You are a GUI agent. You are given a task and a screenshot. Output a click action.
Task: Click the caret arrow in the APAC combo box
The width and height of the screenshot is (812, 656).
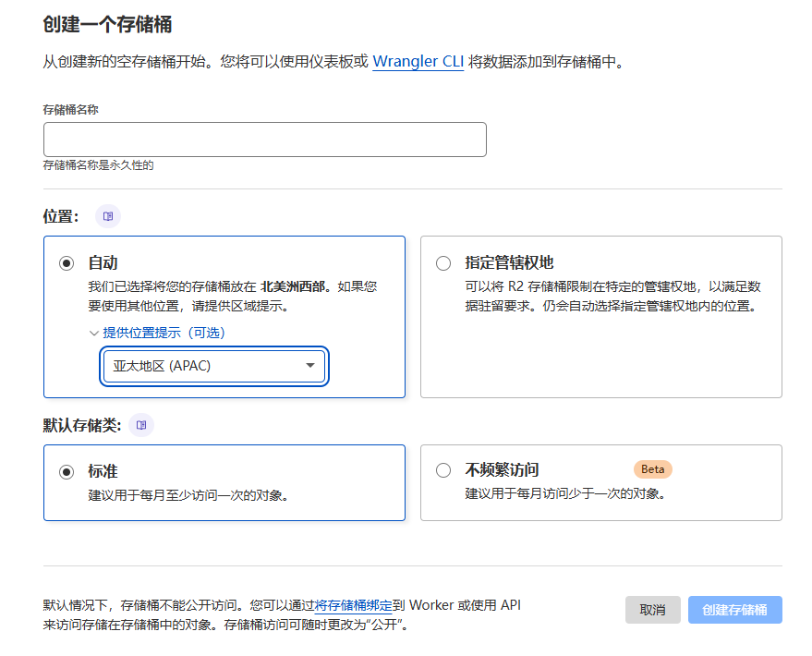[310, 366]
